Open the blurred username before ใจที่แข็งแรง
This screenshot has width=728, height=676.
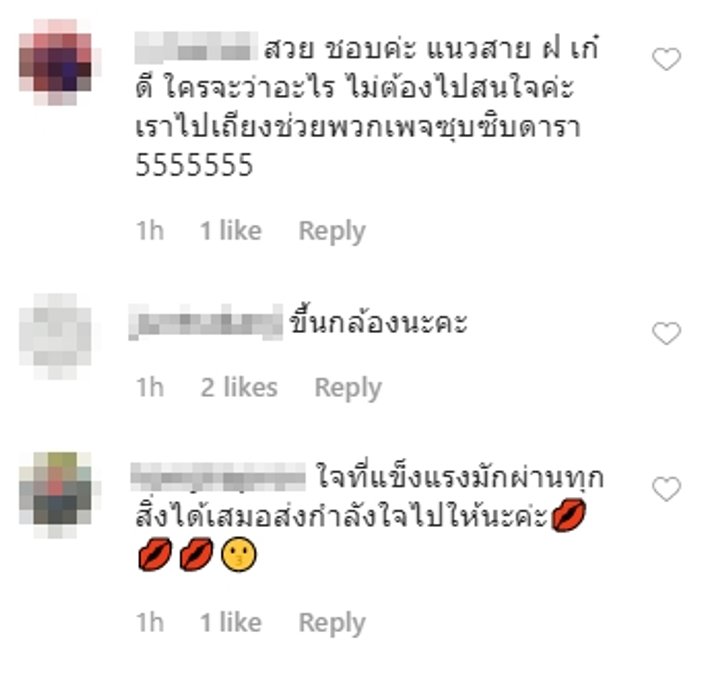coord(218,476)
